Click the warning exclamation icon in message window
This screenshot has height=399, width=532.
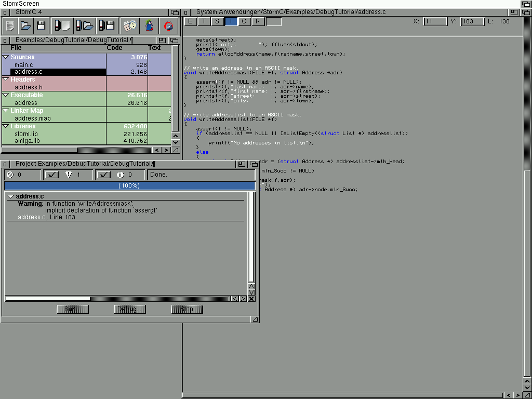click(x=69, y=175)
